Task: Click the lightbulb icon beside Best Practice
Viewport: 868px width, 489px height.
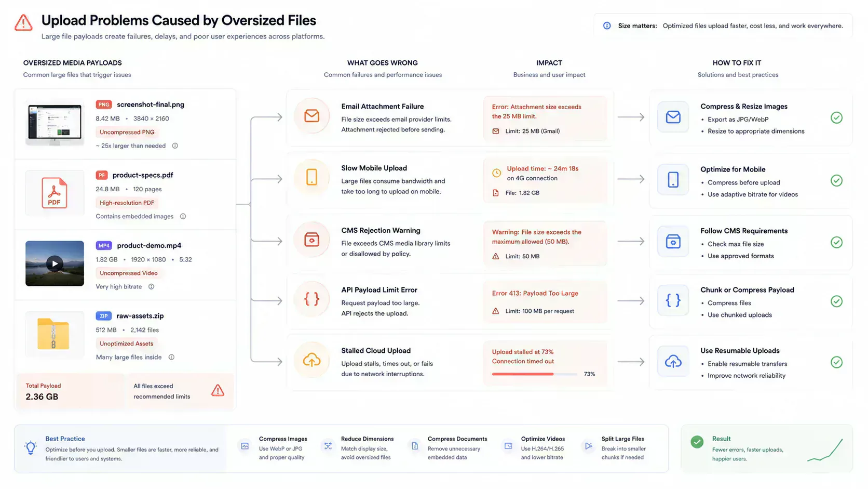Action: 31,447
